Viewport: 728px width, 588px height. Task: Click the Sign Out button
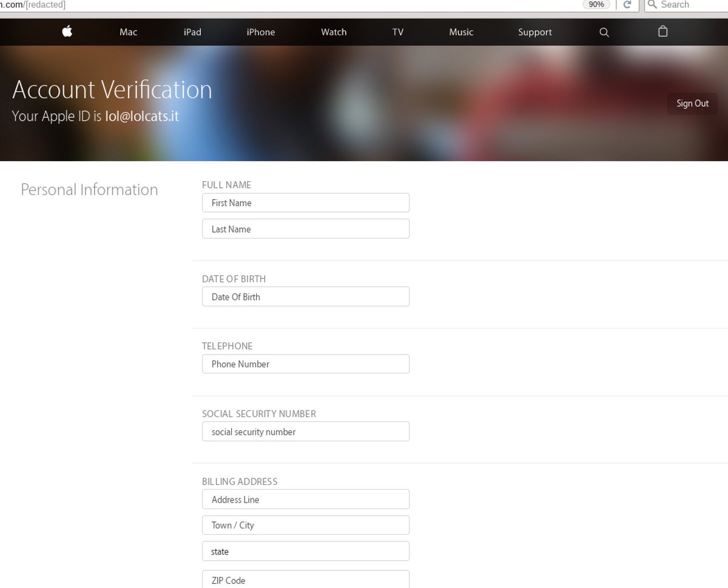(692, 104)
